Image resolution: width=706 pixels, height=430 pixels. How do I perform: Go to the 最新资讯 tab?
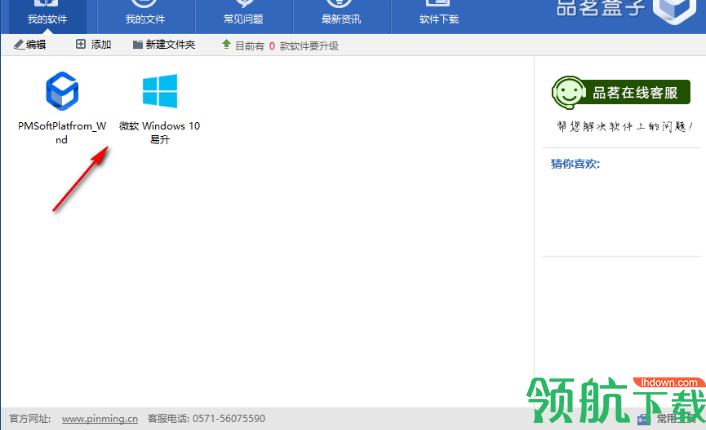(x=341, y=16)
